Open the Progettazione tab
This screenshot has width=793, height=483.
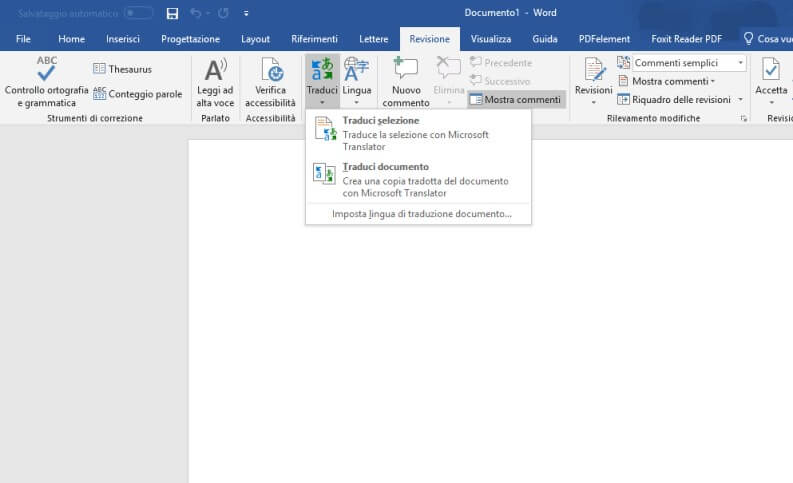pos(190,39)
